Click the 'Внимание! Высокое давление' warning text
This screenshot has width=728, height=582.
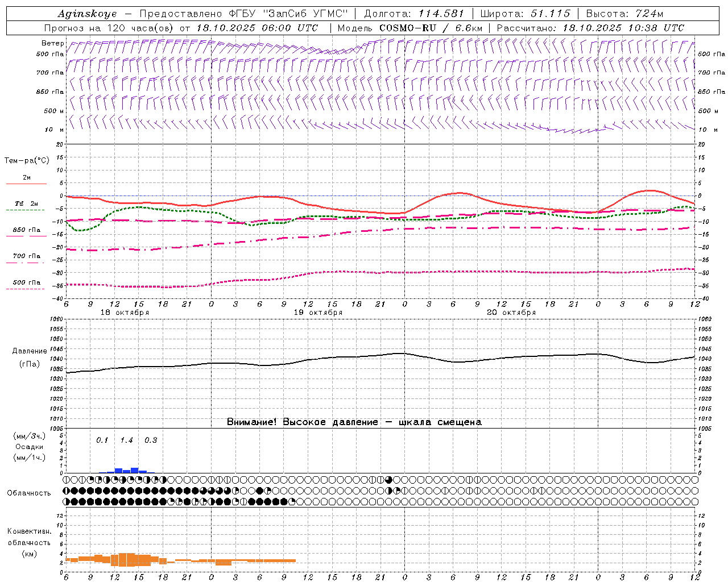coord(302,422)
